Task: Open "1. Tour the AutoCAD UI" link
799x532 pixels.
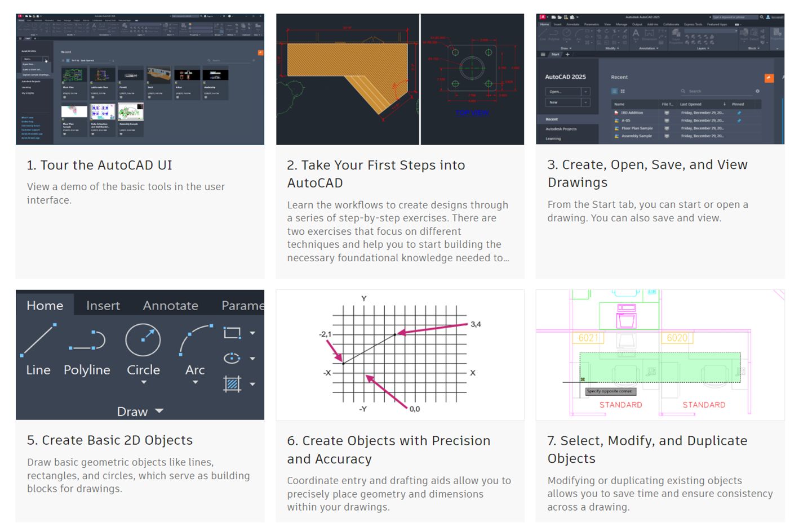Action: 99,165
